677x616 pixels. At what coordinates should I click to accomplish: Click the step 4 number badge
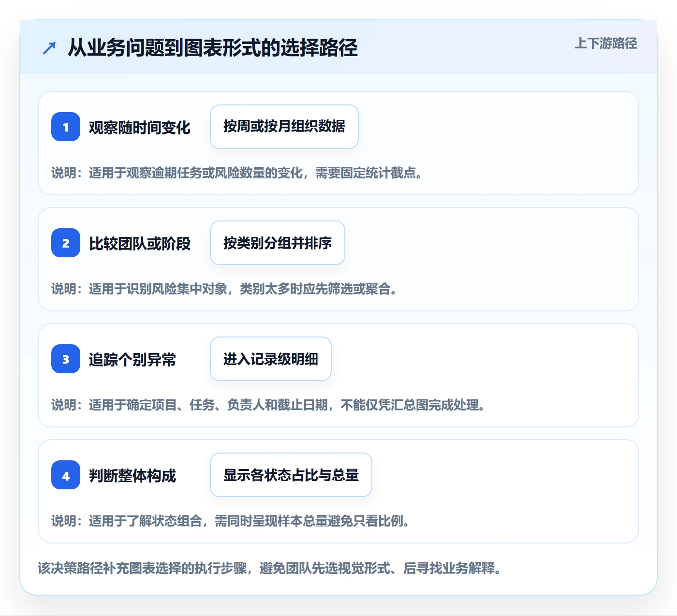(x=66, y=475)
